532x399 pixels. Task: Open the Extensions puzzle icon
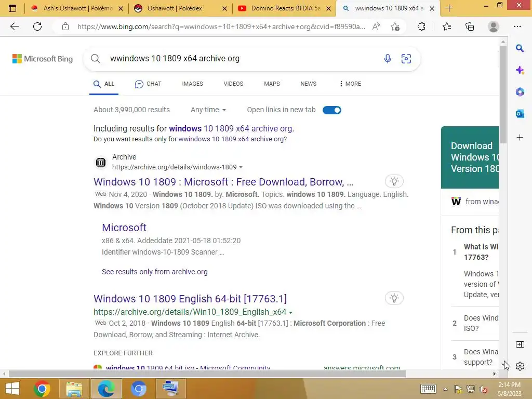point(421,26)
